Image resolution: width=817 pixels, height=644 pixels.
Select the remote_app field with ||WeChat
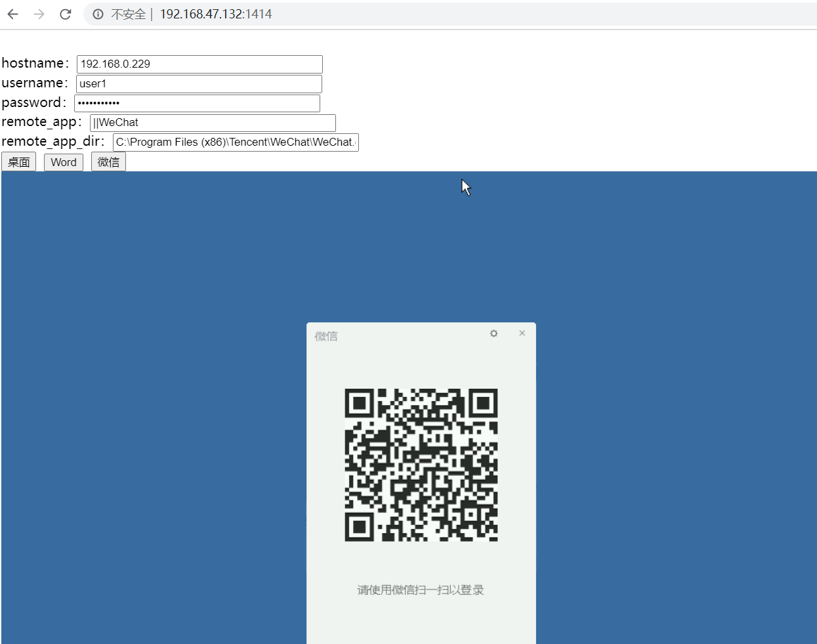[213, 123]
